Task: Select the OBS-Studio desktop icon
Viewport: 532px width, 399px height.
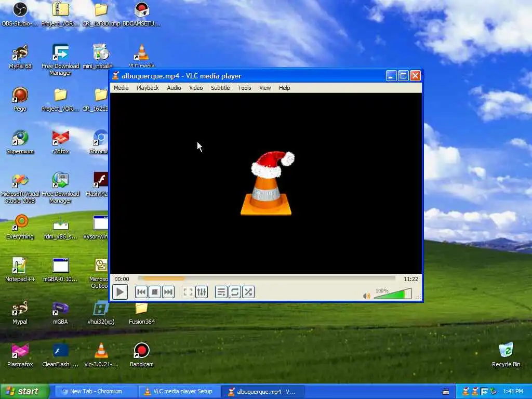Action: pos(20,14)
